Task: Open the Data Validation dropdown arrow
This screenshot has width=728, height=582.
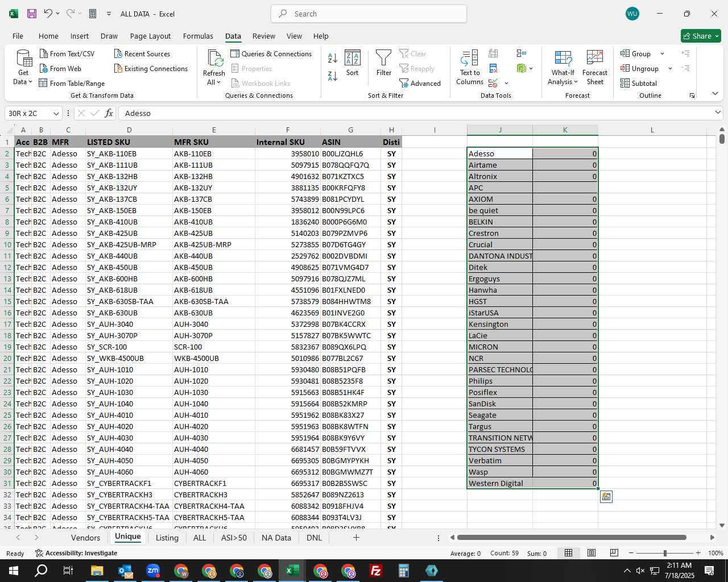Action: (506, 84)
